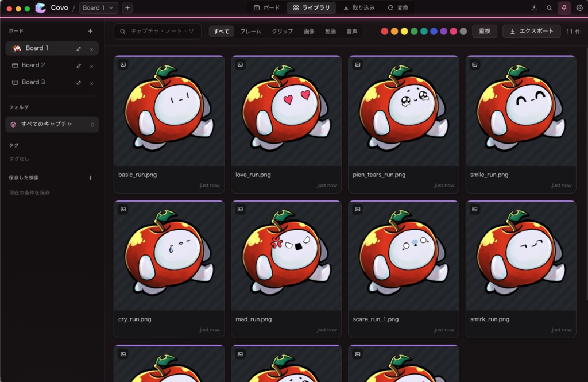Click the pink pin icon in title bar
The width and height of the screenshot is (588, 382).
click(564, 8)
